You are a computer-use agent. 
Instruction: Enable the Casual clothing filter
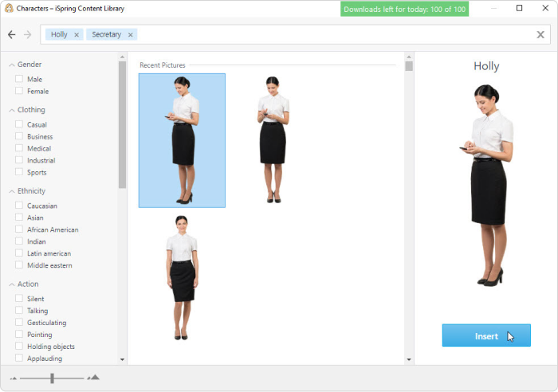click(x=19, y=124)
